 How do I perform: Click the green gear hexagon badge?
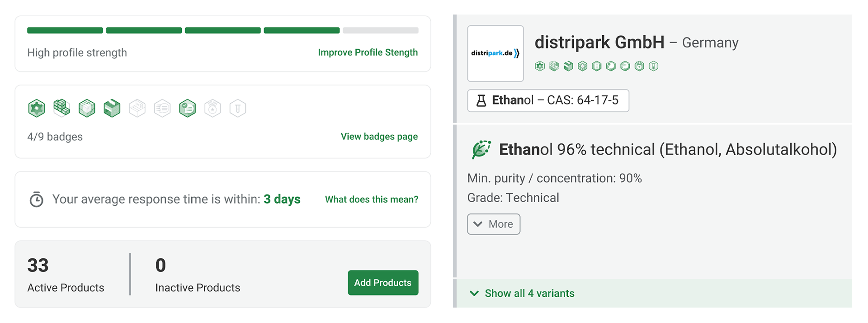pyautogui.click(x=37, y=109)
